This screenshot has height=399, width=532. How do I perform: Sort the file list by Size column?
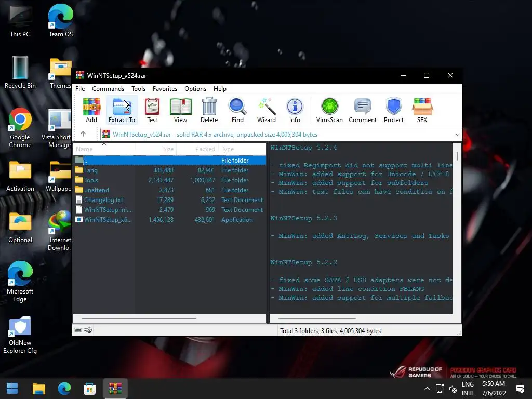(x=156, y=149)
